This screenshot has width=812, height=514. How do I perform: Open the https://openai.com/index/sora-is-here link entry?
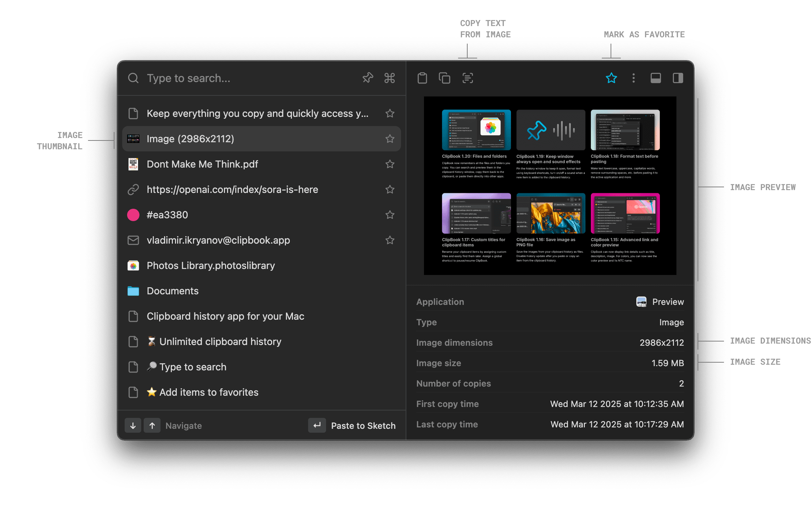(232, 189)
